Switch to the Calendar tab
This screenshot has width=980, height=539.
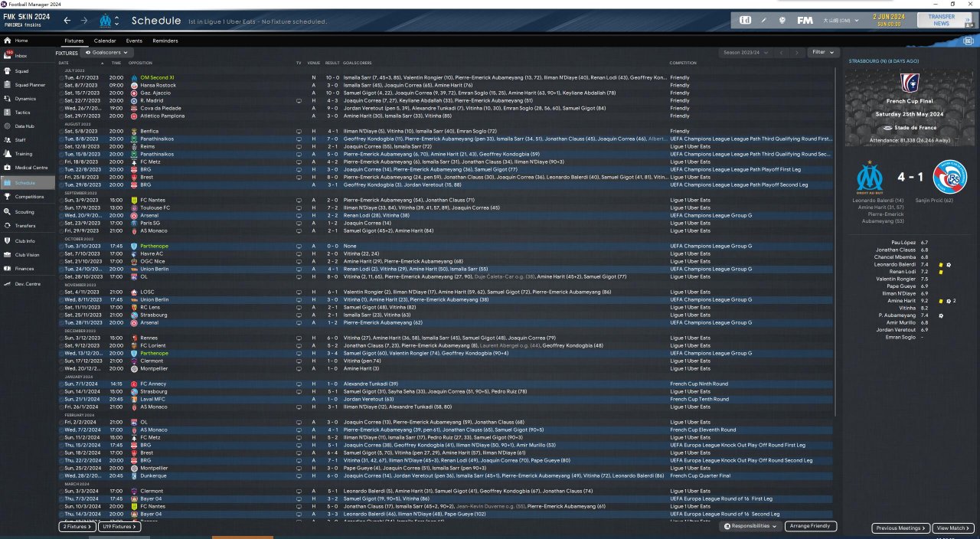pyautogui.click(x=105, y=41)
